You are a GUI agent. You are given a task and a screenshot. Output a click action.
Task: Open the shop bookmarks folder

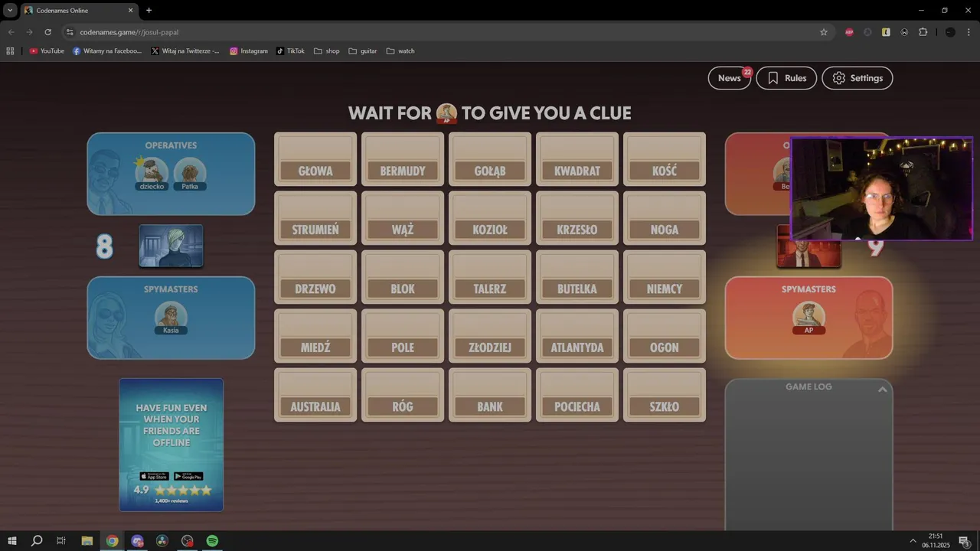point(327,51)
